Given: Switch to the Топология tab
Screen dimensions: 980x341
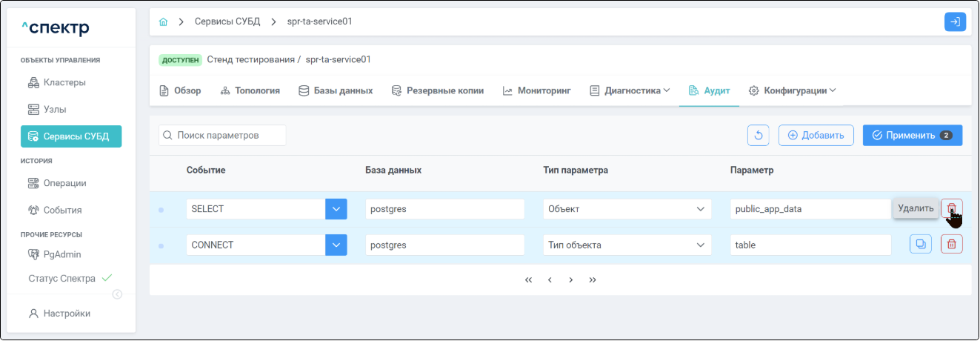Looking at the screenshot, I should [250, 90].
